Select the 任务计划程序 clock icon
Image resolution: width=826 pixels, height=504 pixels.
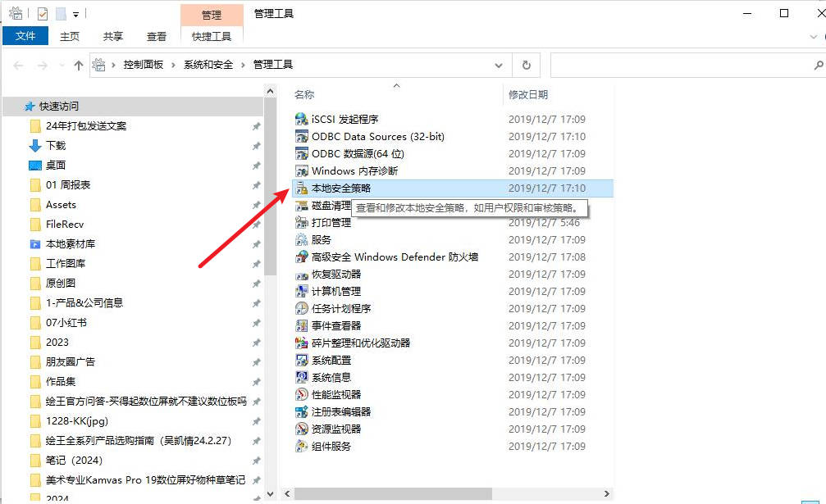tap(301, 309)
